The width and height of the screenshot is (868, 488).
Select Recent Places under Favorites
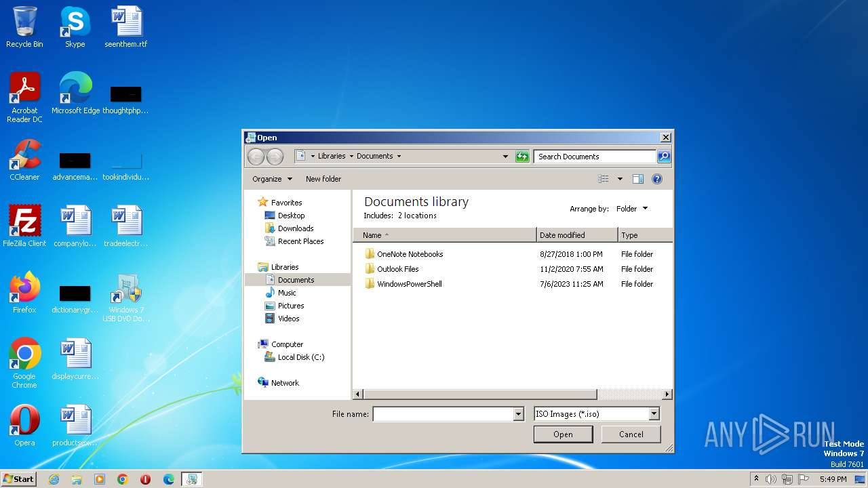click(x=300, y=241)
